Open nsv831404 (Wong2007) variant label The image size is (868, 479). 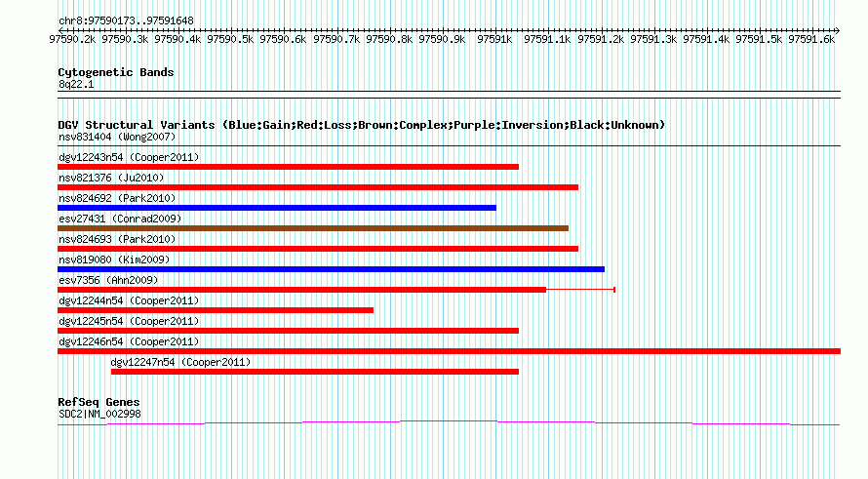117,137
